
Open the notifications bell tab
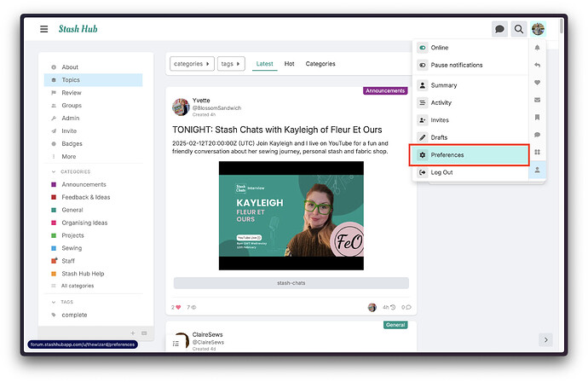pos(537,48)
